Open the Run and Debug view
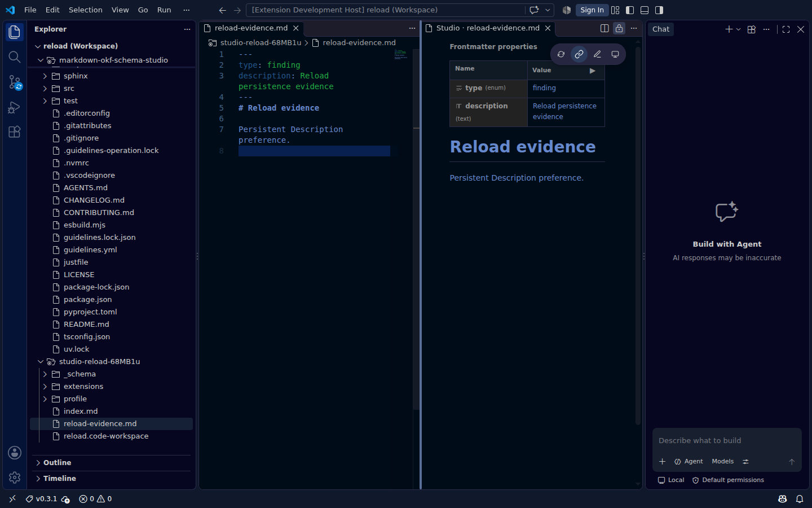Image resolution: width=812 pixels, height=508 pixels. point(15,107)
